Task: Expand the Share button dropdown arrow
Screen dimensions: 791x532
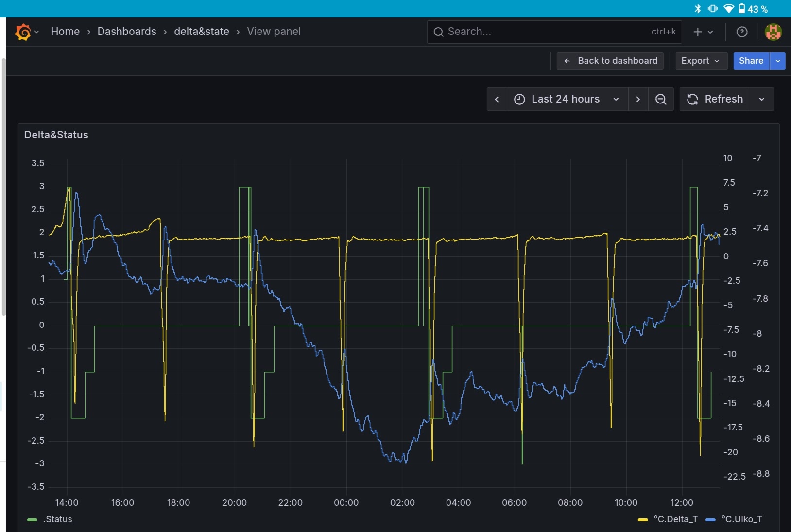Action: [778, 61]
